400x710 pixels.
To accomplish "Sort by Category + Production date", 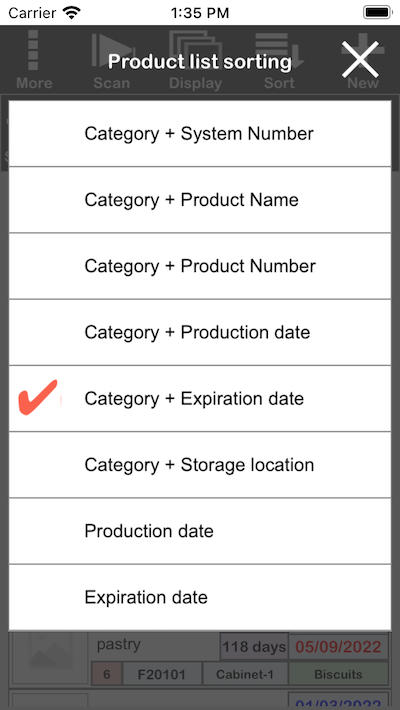I will pos(200,332).
